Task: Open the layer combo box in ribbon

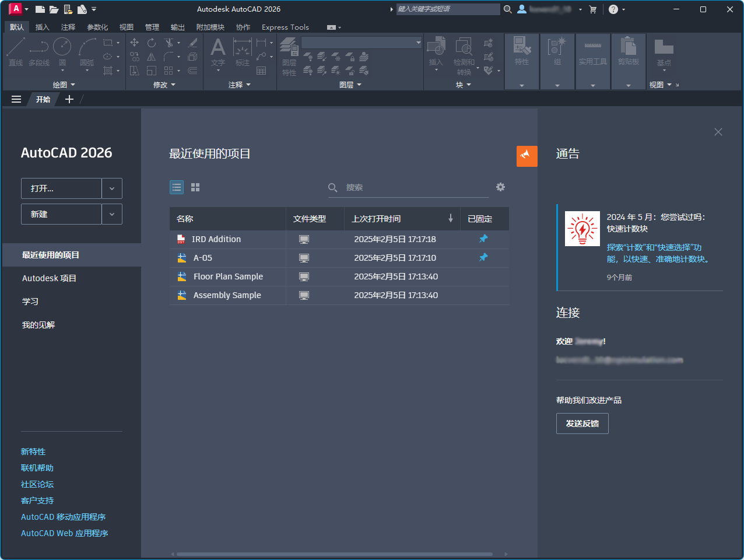Action: click(x=362, y=43)
